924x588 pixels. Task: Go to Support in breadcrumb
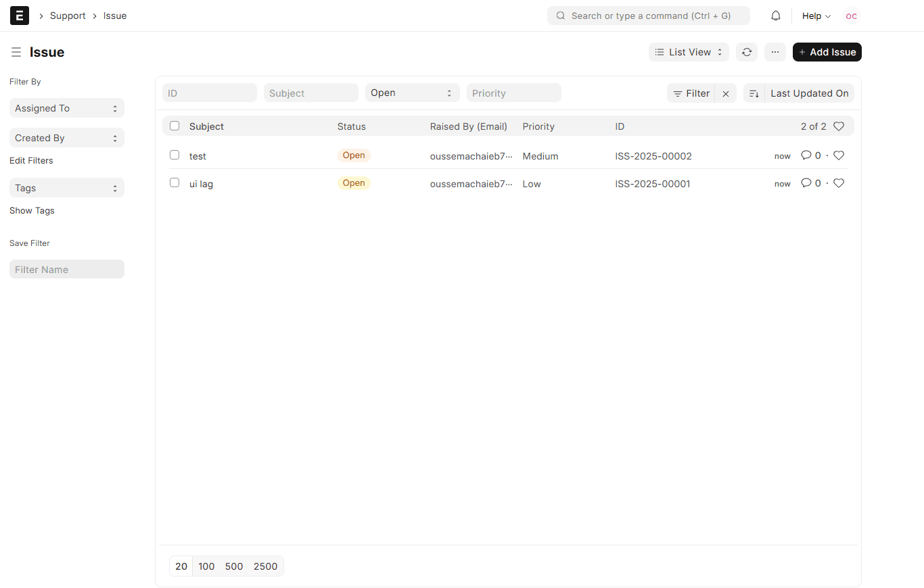pyautogui.click(x=68, y=16)
